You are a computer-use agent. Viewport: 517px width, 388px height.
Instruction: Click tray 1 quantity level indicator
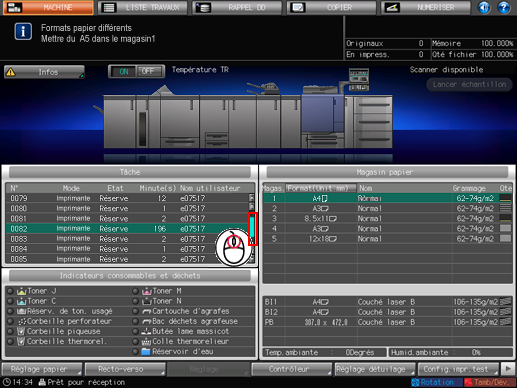[505, 198]
